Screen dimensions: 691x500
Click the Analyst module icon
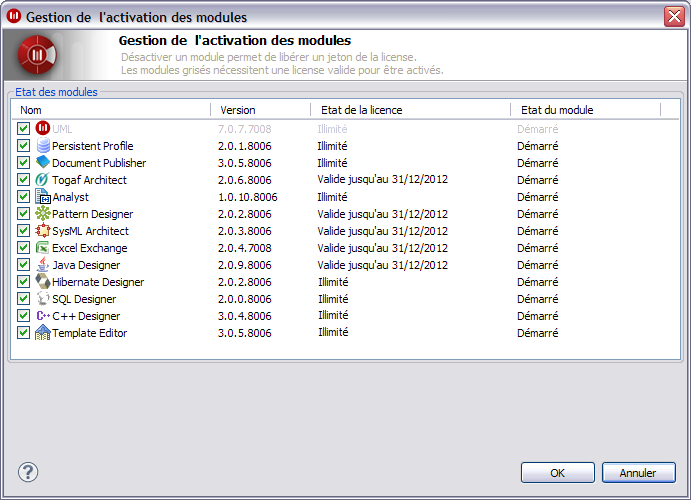(43, 196)
